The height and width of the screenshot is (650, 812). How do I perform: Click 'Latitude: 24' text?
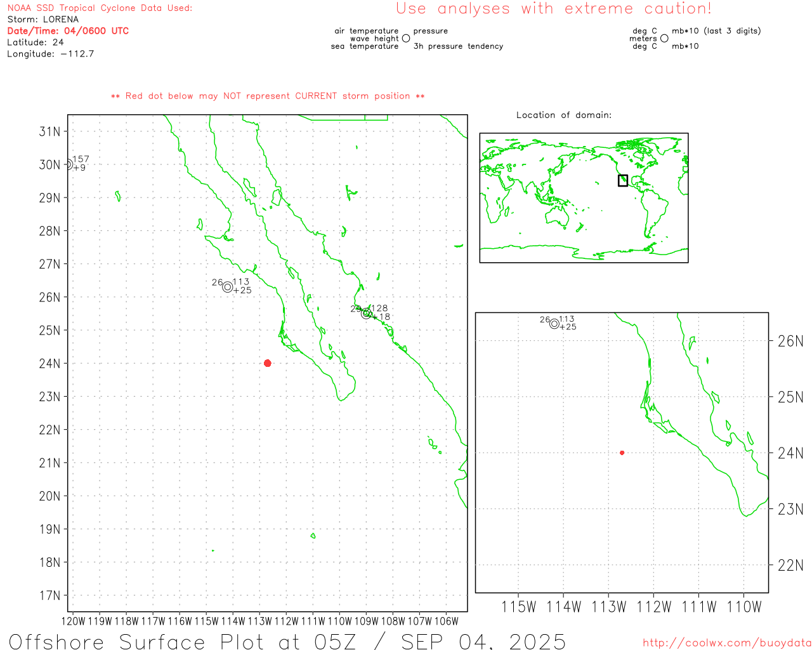click(x=36, y=43)
